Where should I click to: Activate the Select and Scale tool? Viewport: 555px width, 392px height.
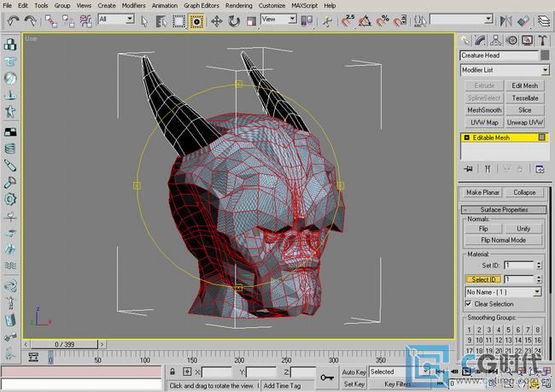[x=251, y=21]
